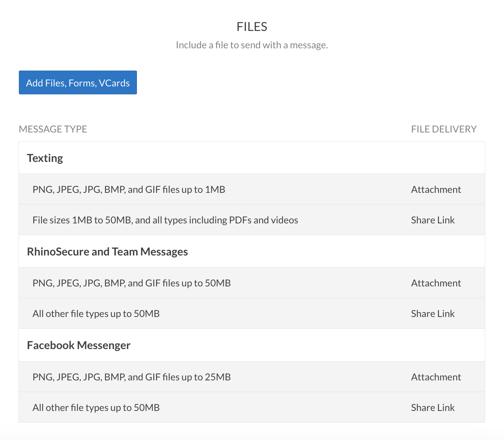Click 'PNG, JPEG, JPG, BMP, and GIF files up to 25MB'
This screenshot has height=440, width=504.
point(132,377)
